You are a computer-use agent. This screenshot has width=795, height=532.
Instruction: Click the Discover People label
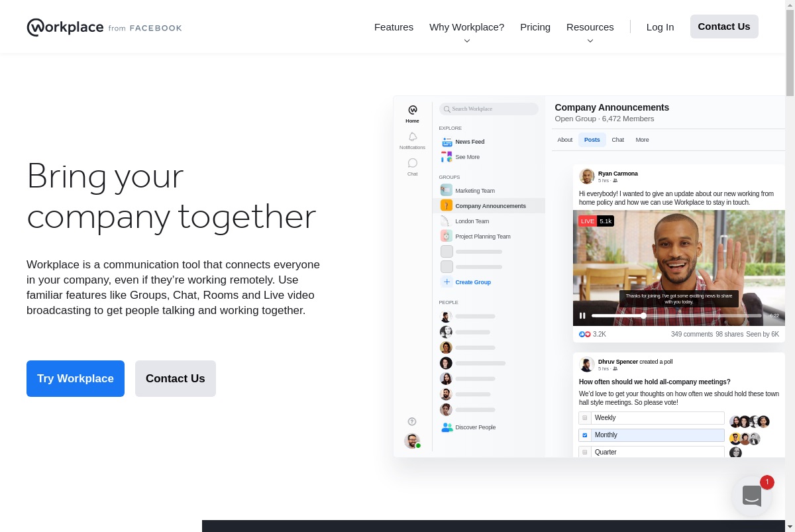click(476, 427)
